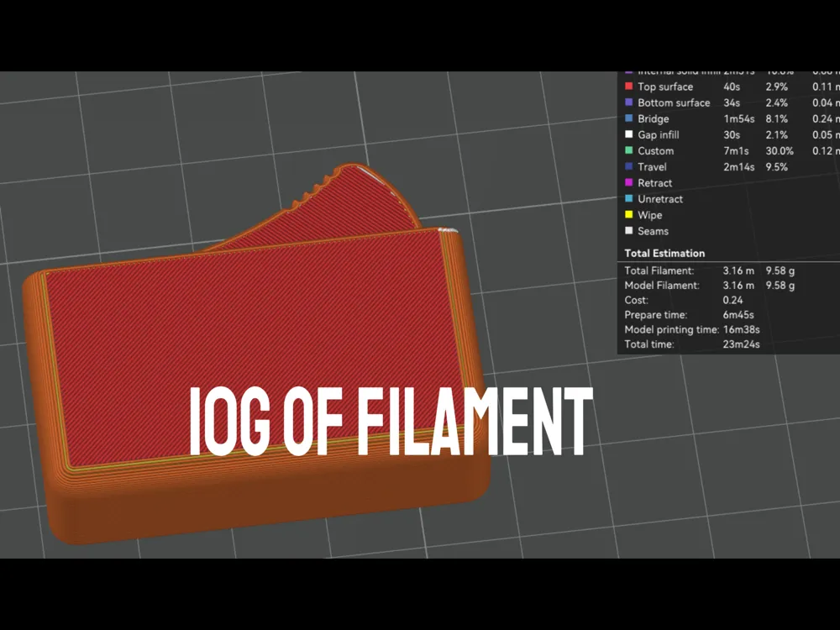Click the Model Filament 3.16 m row
The height and width of the screenshot is (630, 840).
pyautogui.click(x=709, y=286)
